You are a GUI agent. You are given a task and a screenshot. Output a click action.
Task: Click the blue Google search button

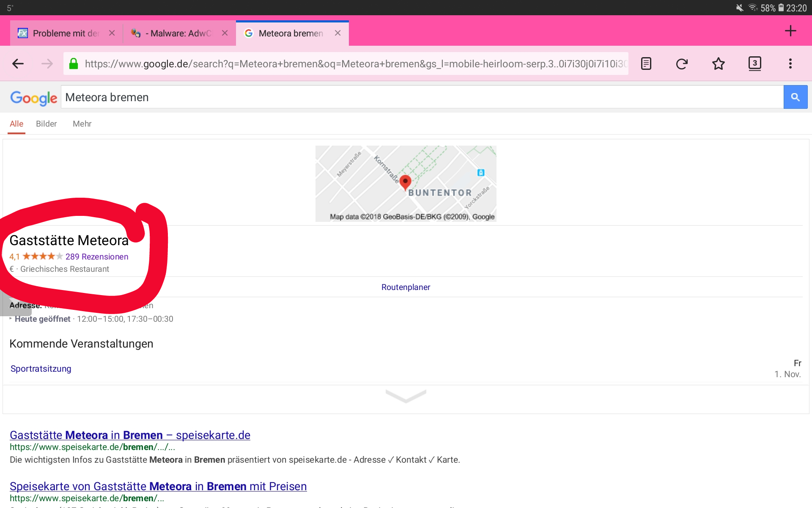coord(795,97)
